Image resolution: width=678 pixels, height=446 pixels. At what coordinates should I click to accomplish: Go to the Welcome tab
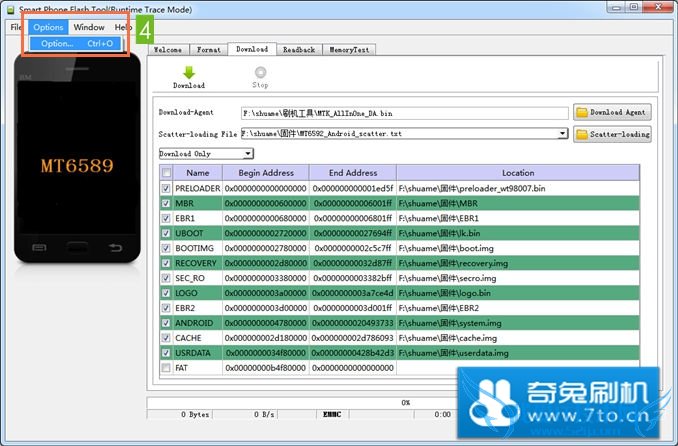[x=167, y=49]
